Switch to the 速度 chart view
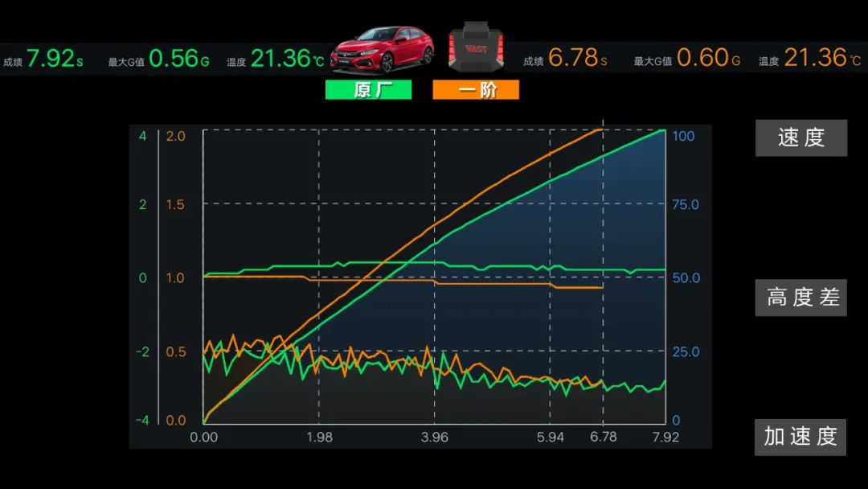Screen dimensions: 868x489 point(800,138)
